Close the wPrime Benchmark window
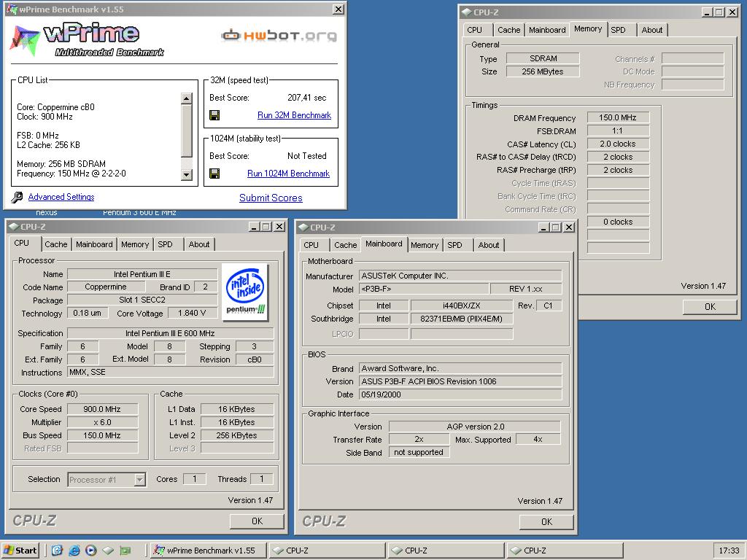The width and height of the screenshot is (747, 560). pos(338,9)
